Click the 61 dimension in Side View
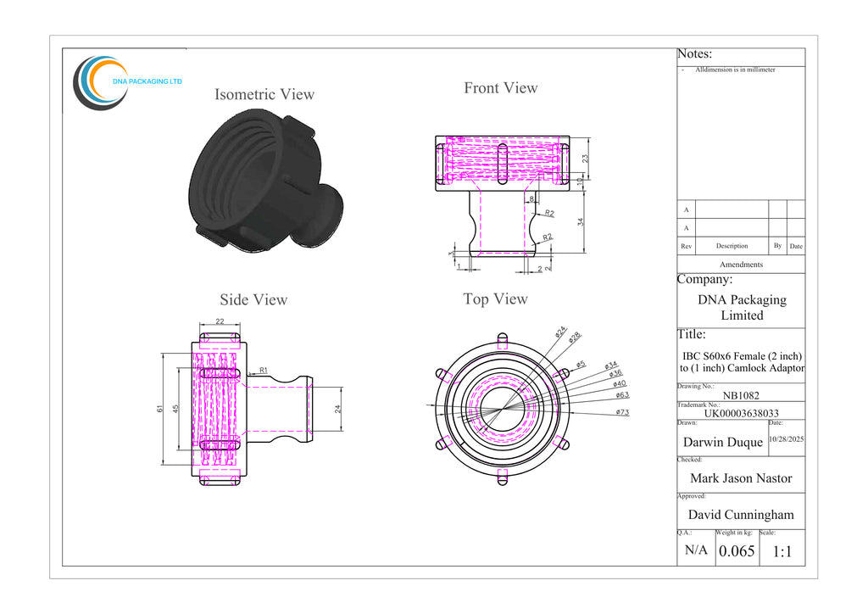The image size is (868, 614). coord(160,409)
